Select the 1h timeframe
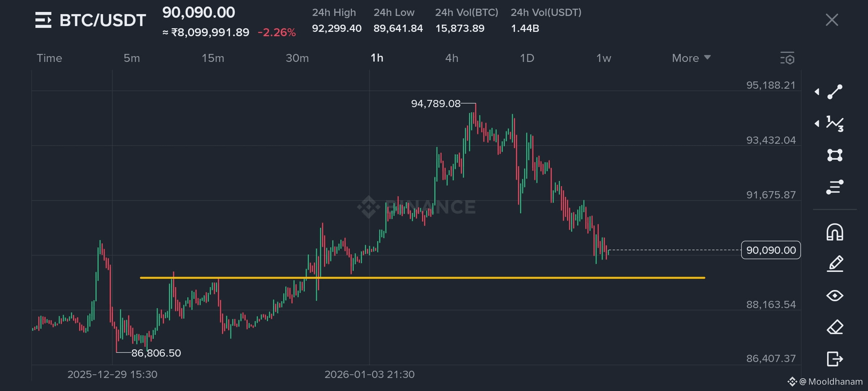The image size is (868, 391). (377, 58)
